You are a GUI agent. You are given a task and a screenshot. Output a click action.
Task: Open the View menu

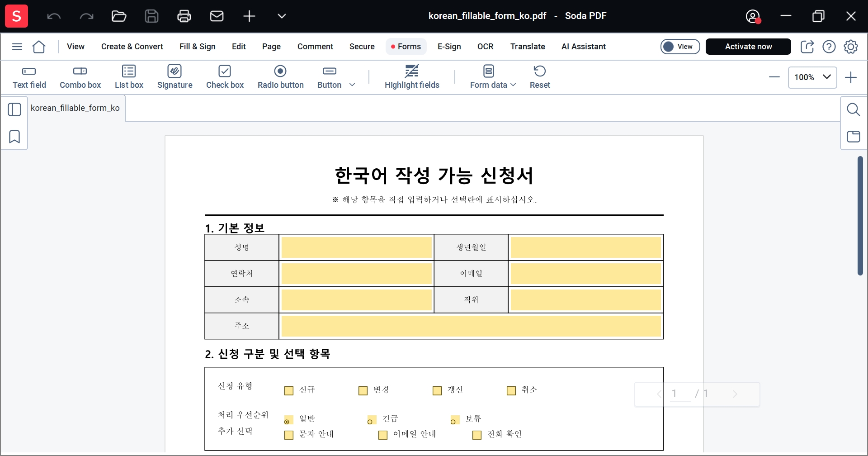click(x=75, y=47)
